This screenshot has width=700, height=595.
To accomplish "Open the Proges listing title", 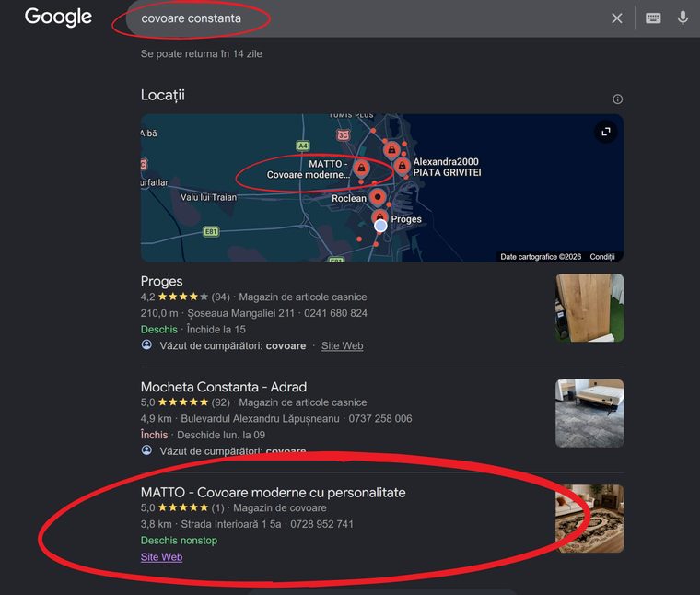I will (161, 281).
